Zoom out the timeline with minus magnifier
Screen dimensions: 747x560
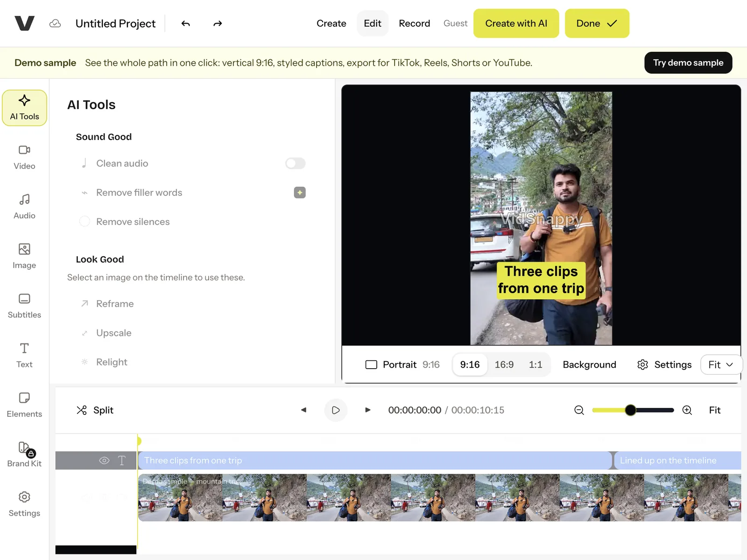coord(579,410)
